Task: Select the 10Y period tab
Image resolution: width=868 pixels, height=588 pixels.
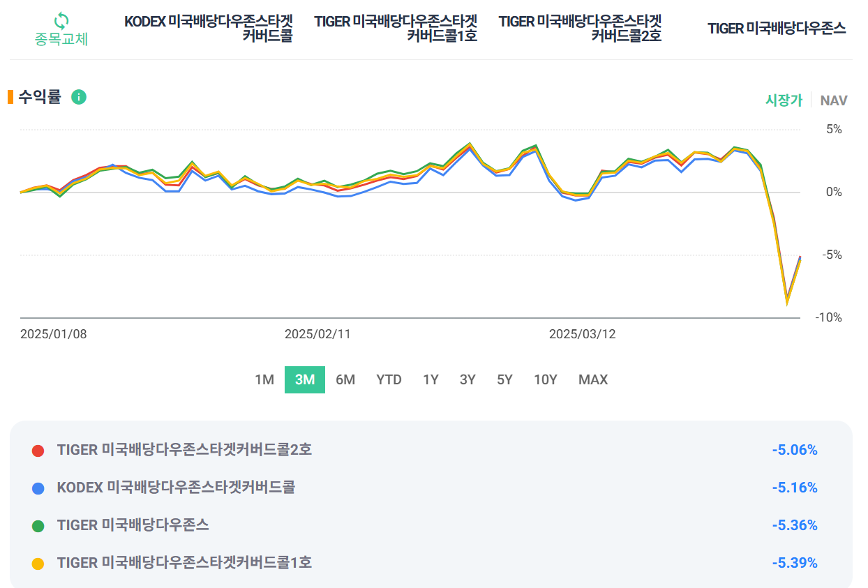Action: [x=545, y=379]
